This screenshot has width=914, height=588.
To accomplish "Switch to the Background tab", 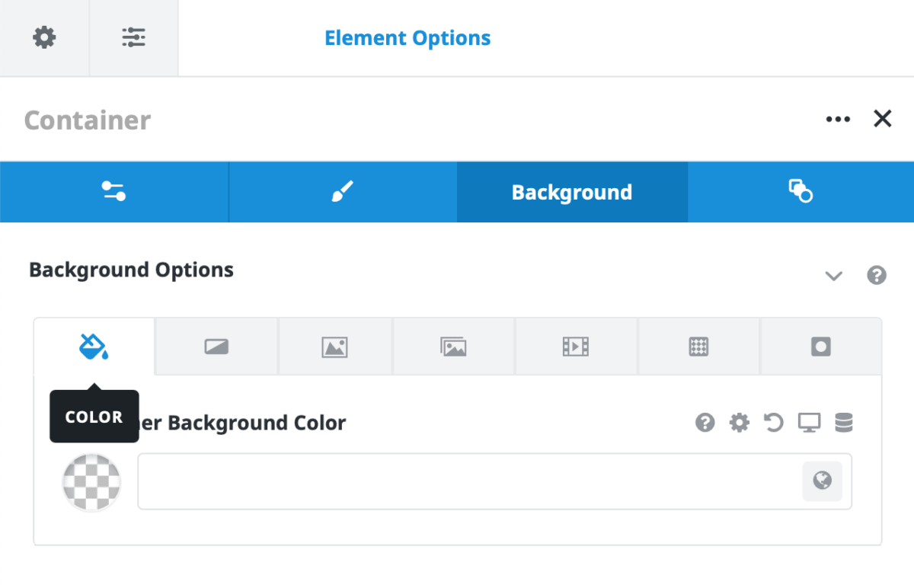I will (572, 192).
